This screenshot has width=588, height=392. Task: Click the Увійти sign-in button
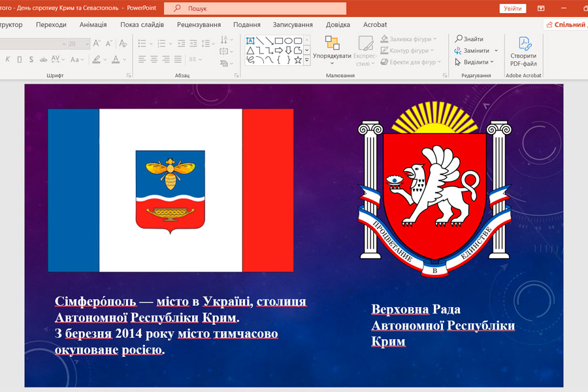pos(513,8)
